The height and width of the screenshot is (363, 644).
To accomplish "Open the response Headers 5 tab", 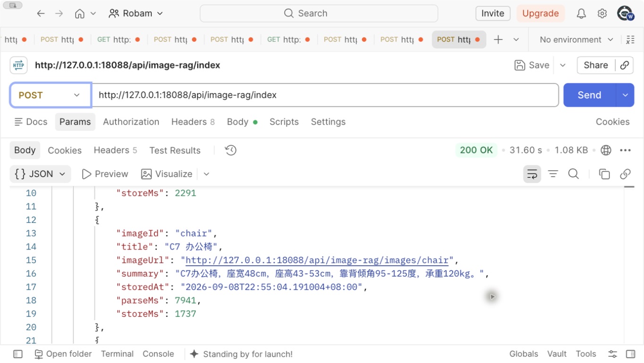I will click(115, 150).
